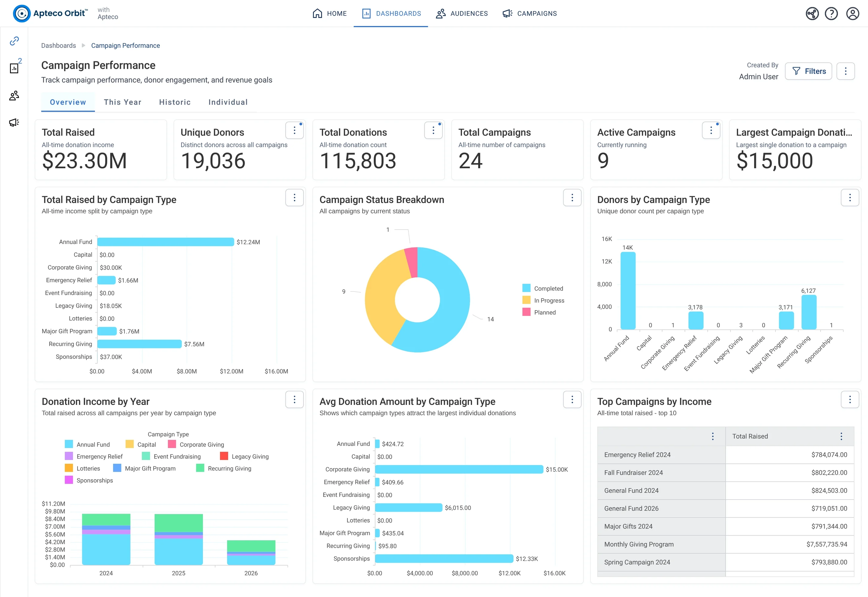Click the Dashboards breadcrumb link

coord(58,45)
